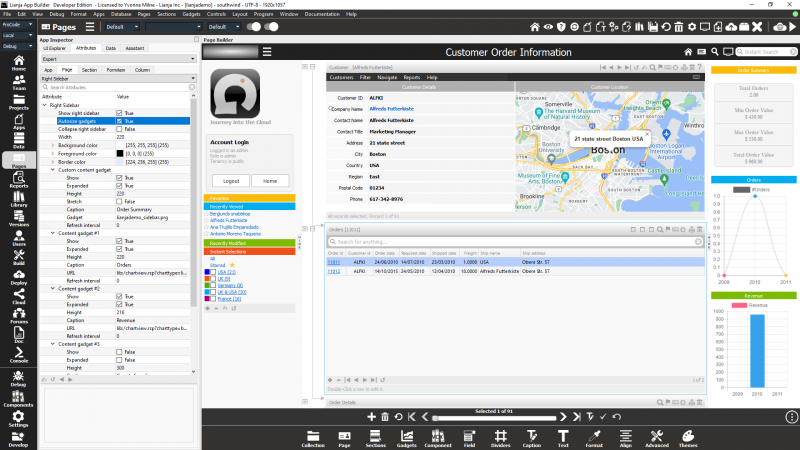The image size is (800, 450).
Task: Add a new record with the plus icon
Action: tap(372, 416)
